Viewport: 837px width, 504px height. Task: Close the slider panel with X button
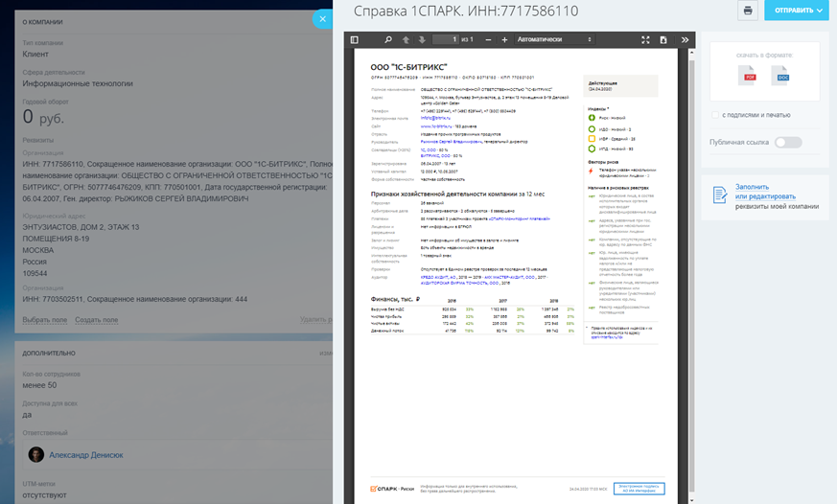[x=320, y=18]
